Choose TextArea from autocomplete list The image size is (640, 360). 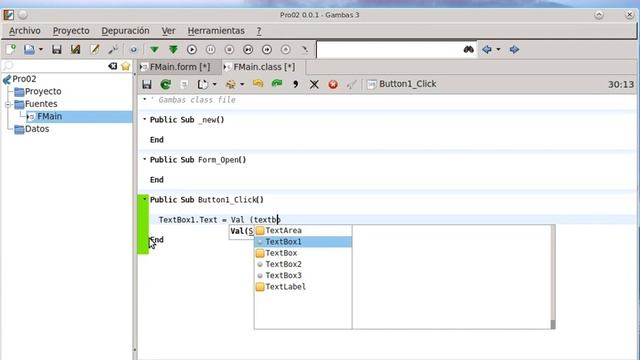303,231
